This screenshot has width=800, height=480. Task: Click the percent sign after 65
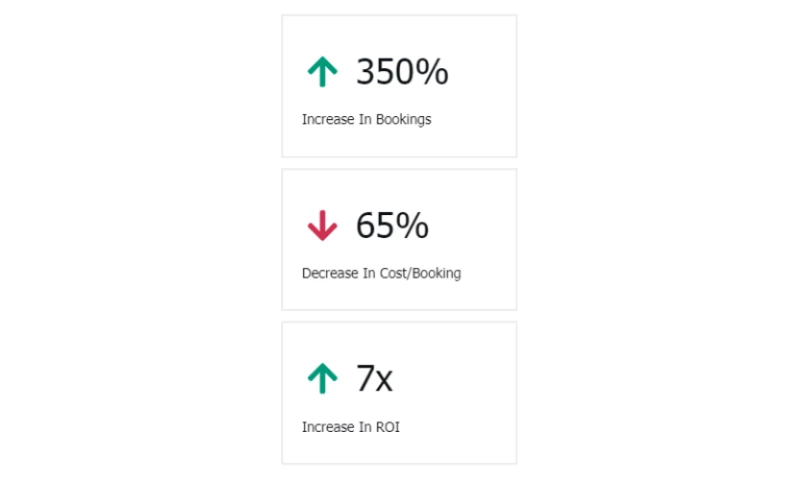[x=412, y=226]
